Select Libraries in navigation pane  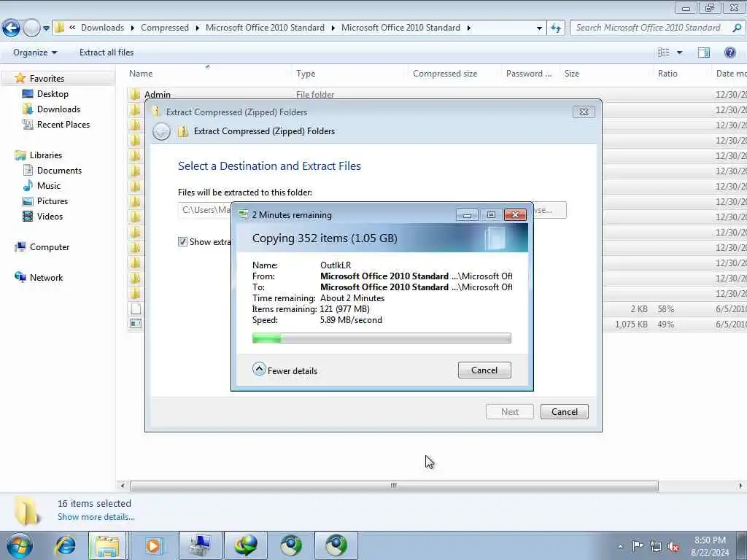[46, 155]
